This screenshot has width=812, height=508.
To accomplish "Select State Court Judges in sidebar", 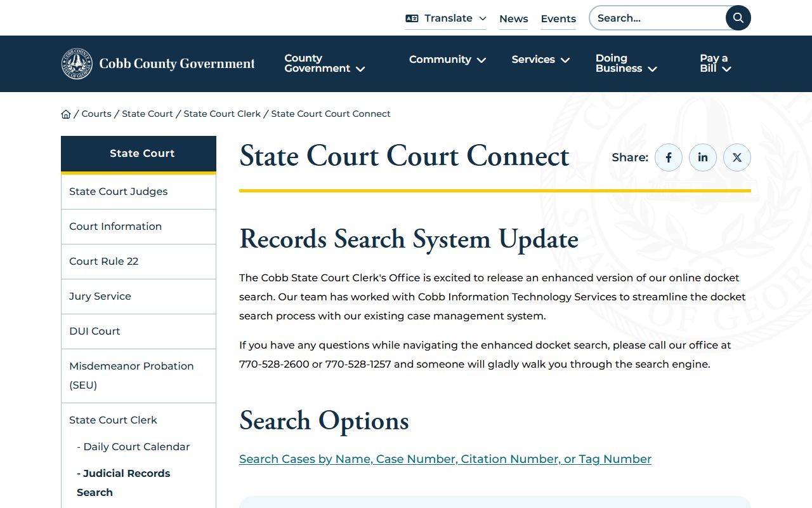I will [138, 192].
